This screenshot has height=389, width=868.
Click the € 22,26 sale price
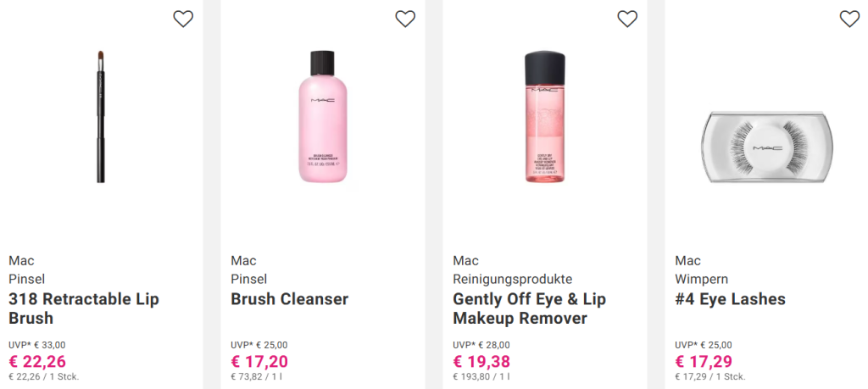point(37,362)
